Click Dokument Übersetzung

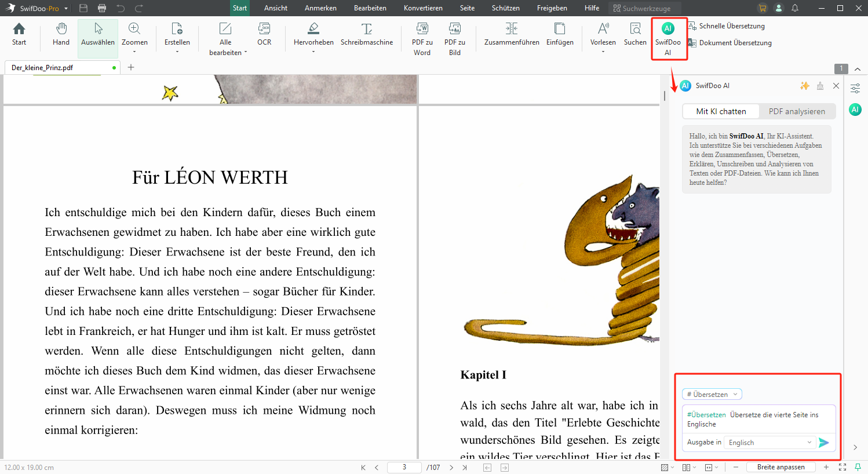click(730, 43)
